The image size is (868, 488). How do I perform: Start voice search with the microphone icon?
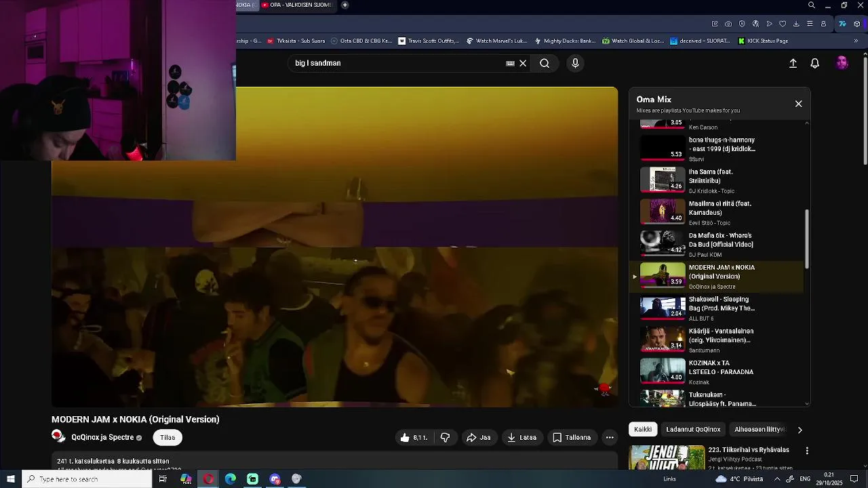pos(575,63)
